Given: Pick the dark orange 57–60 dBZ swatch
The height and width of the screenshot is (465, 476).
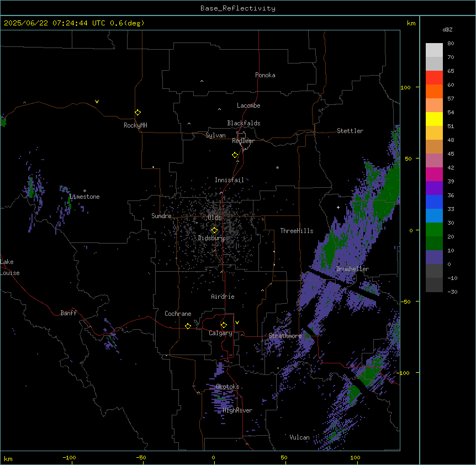Looking at the screenshot, I should point(434,91).
